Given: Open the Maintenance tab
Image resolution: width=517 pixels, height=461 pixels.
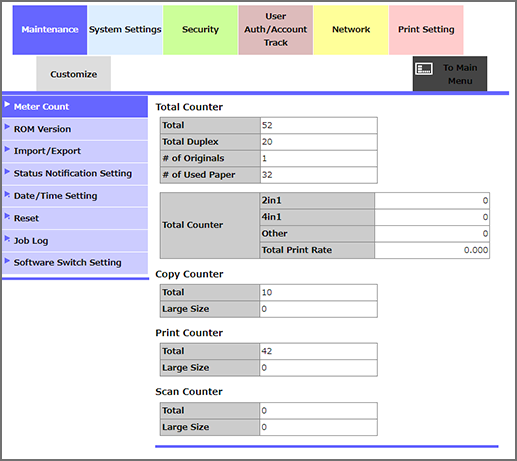Looking at the screenshot, I should click(x=50, y=30).
